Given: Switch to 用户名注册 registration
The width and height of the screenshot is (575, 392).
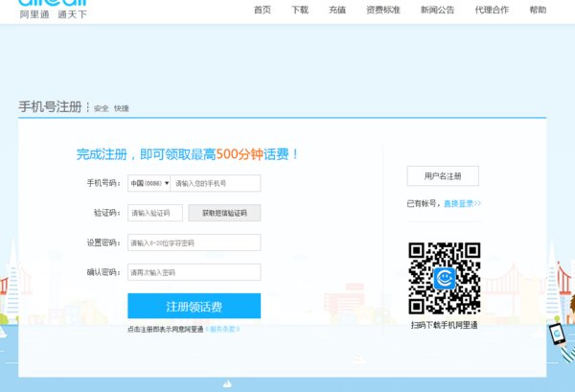Looking at the screenshot, I should (x=443, y=176).
